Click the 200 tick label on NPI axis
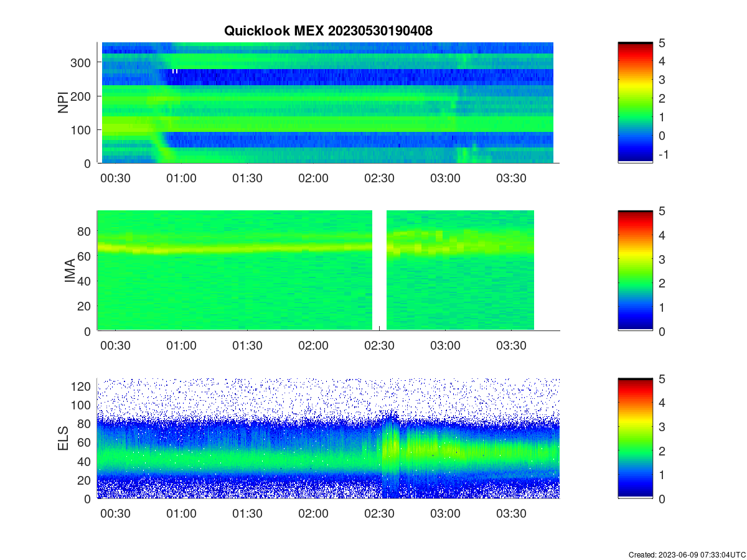This screenshot has width=747, height=560. [x=82, y=96]
